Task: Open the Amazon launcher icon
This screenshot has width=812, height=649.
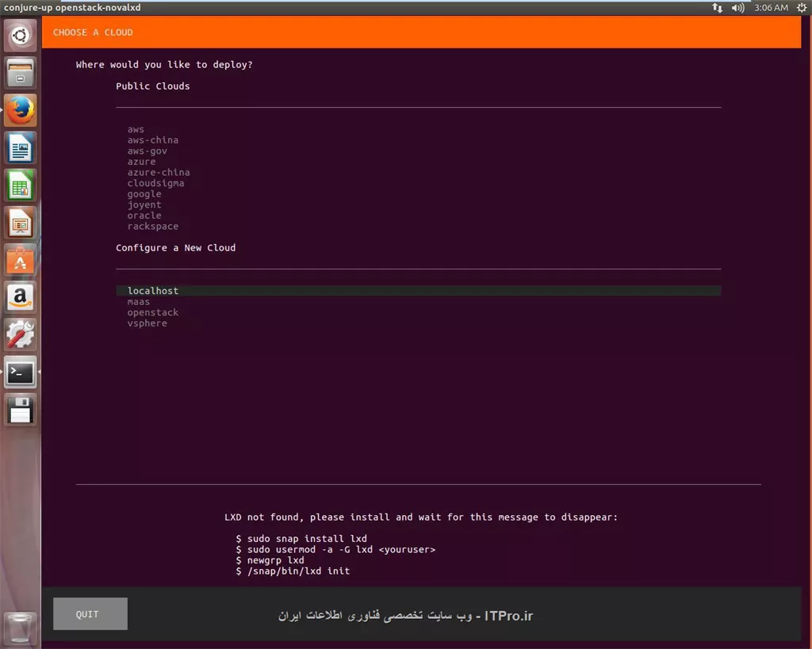Action: pos(20,298)
